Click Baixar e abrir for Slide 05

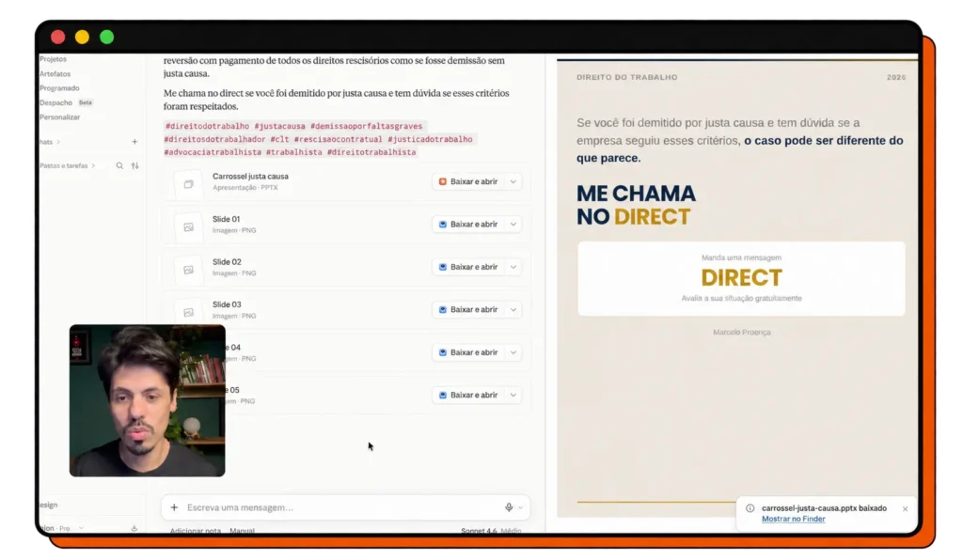pyautogui.click(x=468, y=395)
